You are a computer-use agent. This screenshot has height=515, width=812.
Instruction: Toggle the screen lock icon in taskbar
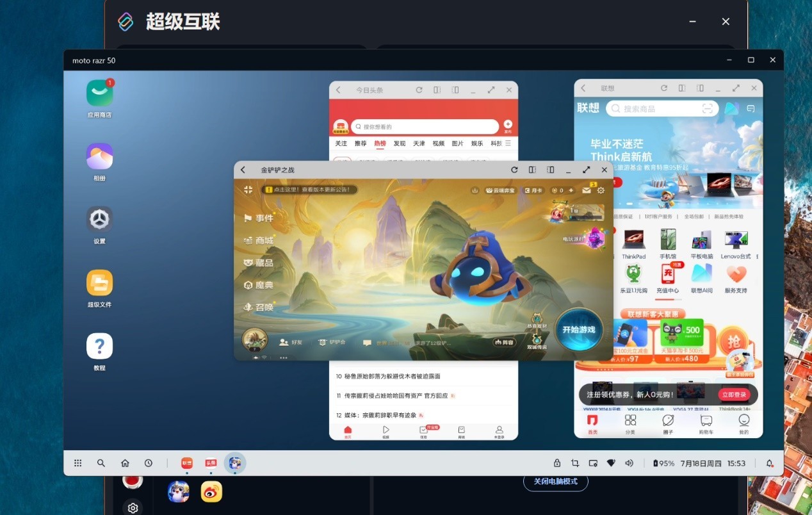pyautogui.click(x=557, y=463)
